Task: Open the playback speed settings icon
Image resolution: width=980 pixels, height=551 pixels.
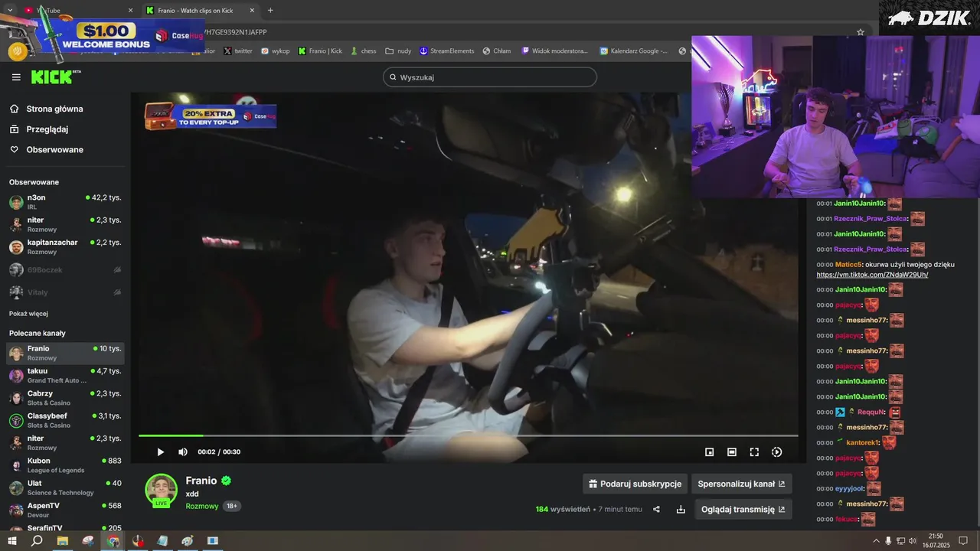Action: pyautogui.click(x=776, y=452)
